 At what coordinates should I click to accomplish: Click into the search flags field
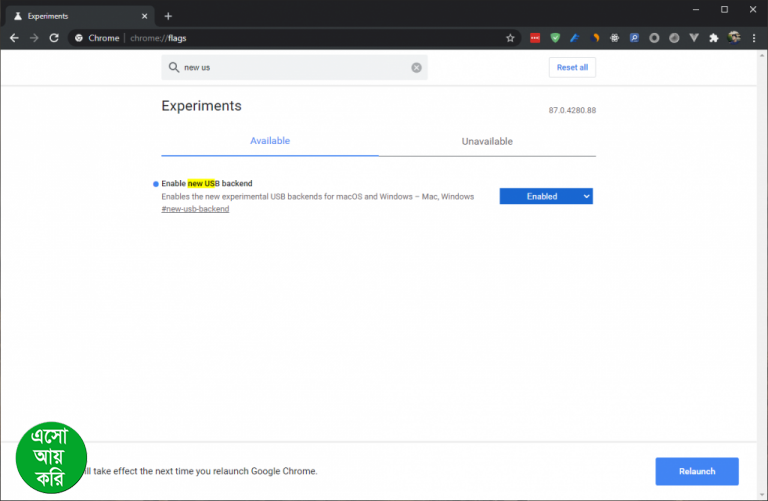(290, 68)
